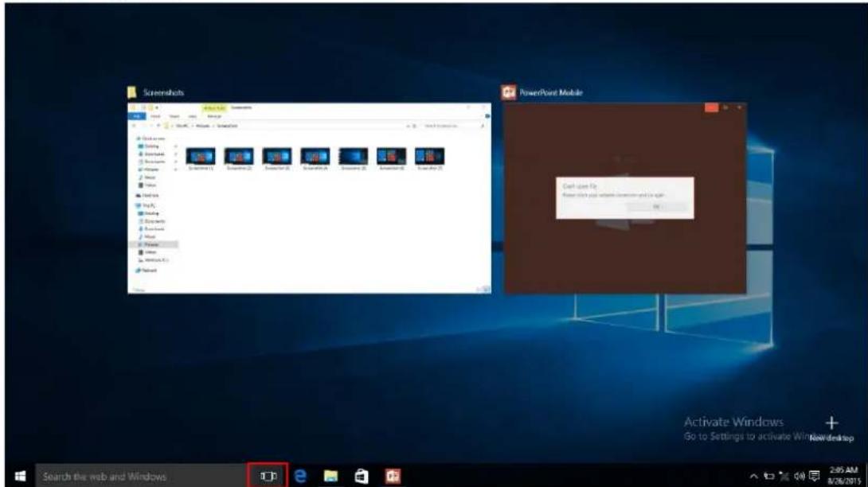
Task: Open the Action Center notifications icon
Action: tap(815, 476)
